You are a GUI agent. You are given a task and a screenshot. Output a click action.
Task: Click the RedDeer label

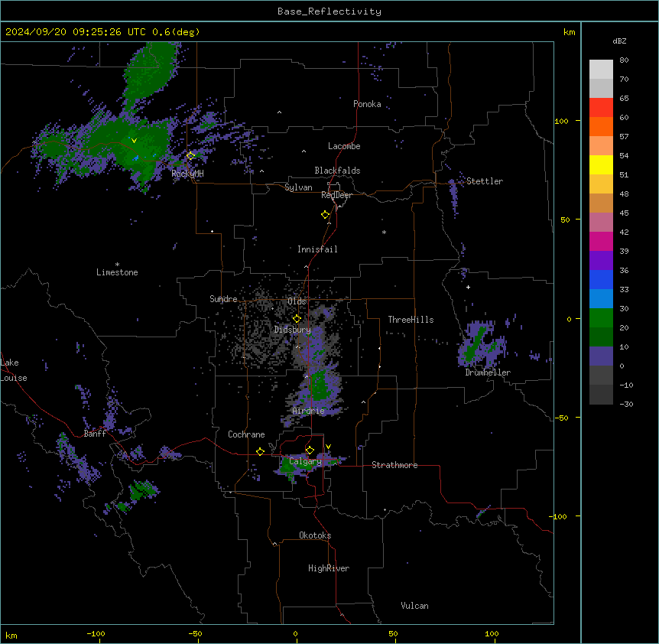tap(336, 195)
